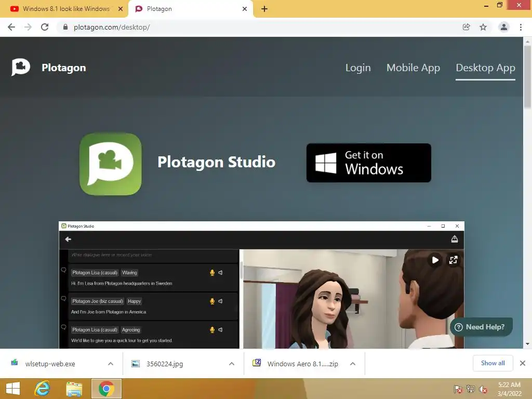The image size is (532, 399).
Task: Open the Login page
Action: point(358,68)
